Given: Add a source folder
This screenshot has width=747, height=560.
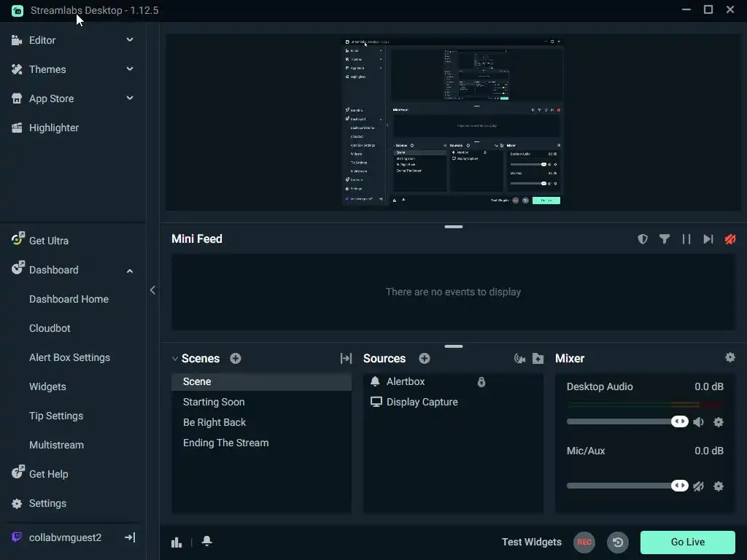Looking at the screenshot, I should pos(538,359).
